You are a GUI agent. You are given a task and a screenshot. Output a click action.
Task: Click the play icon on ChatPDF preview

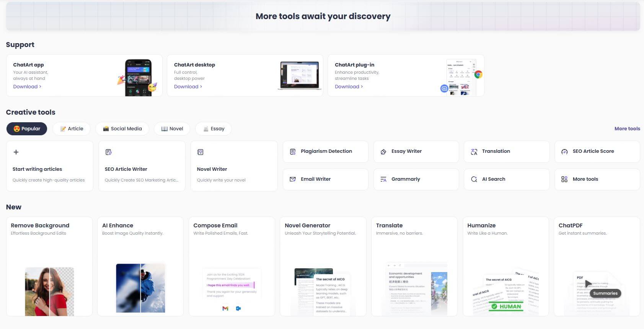pos(589,284)
